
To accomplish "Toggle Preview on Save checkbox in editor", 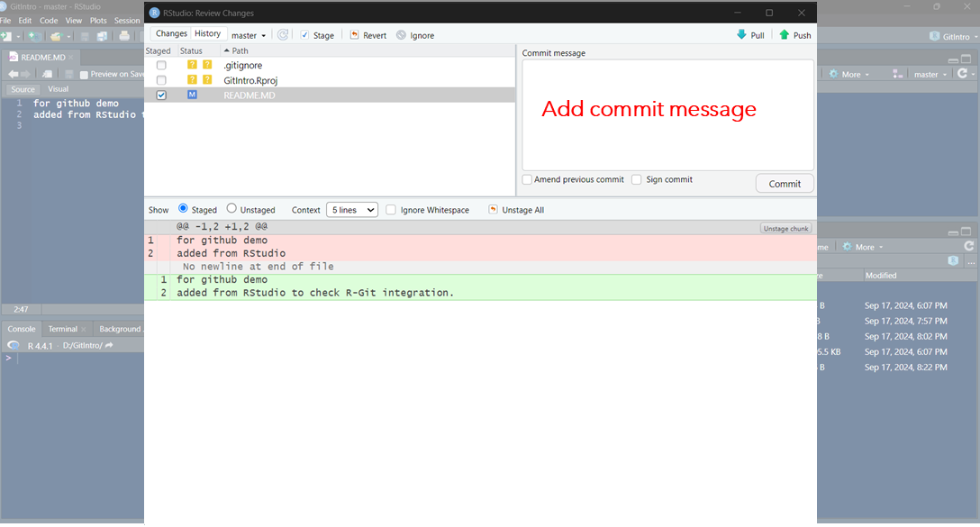I will 84,75.
